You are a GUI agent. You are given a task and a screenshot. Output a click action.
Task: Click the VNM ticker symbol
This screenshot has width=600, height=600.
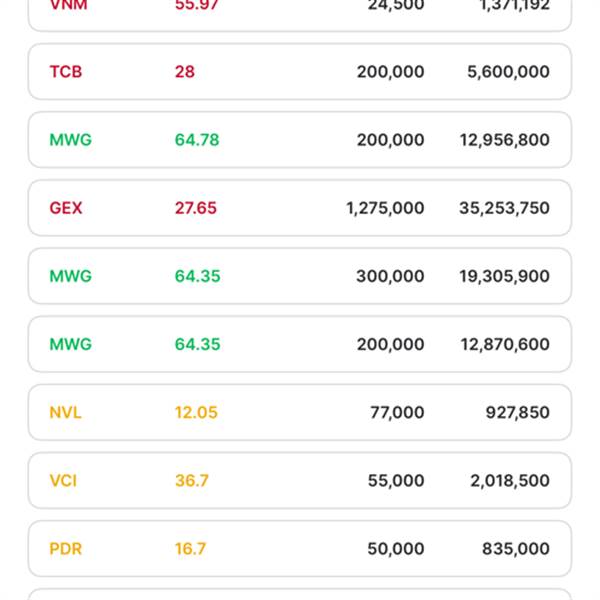68,5
